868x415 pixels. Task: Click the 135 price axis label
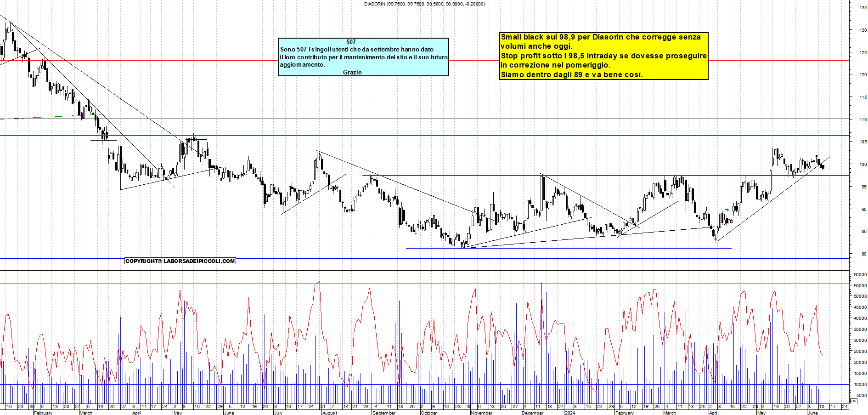(863, 8)
